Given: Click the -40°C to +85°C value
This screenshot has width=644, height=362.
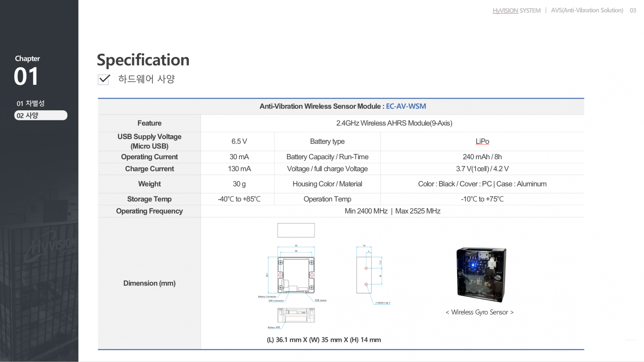Looking at the screenshot, I should point(239,199).
